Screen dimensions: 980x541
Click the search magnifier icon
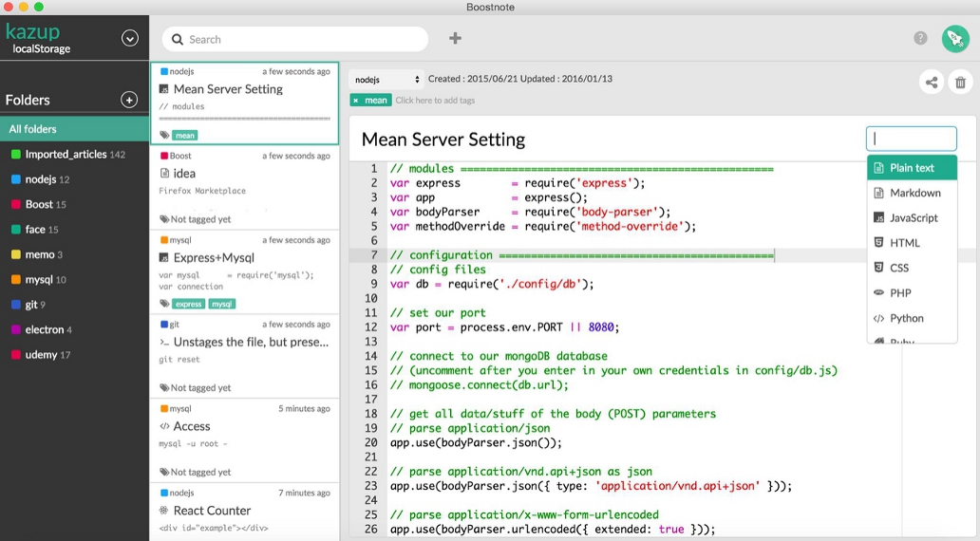pos(178,39)
